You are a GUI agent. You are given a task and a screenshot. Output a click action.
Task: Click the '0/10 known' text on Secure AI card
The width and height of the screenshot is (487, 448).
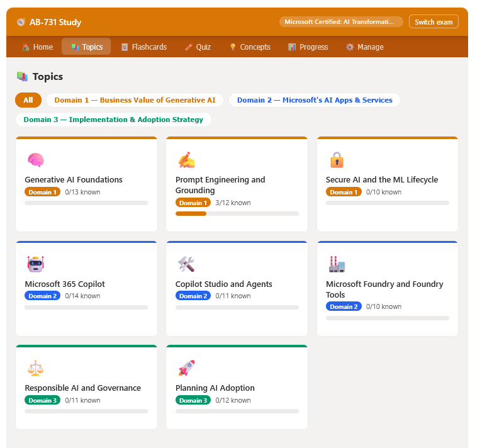pyautogui.click(x=384, y=192)
